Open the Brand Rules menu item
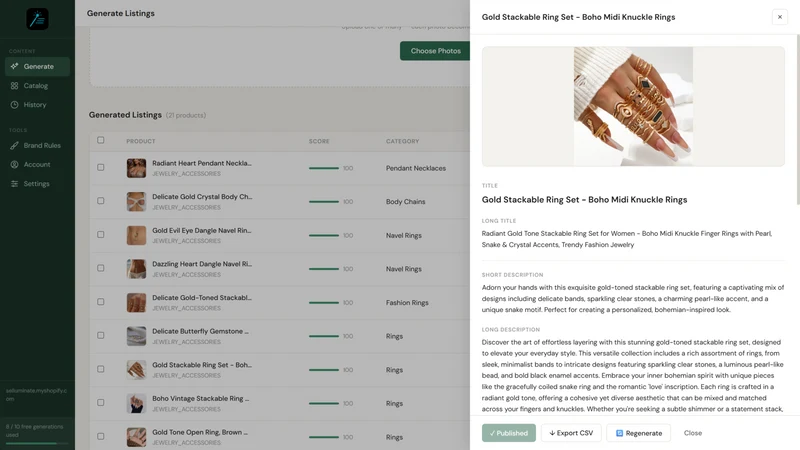 pyautogui.click(x=37, y=145)
